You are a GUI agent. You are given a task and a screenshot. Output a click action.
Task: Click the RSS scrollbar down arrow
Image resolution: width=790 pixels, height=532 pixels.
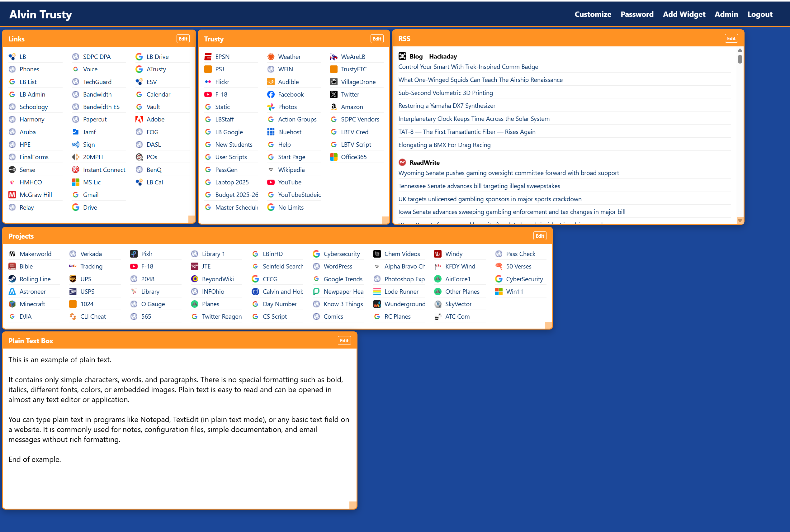point(740,221)
